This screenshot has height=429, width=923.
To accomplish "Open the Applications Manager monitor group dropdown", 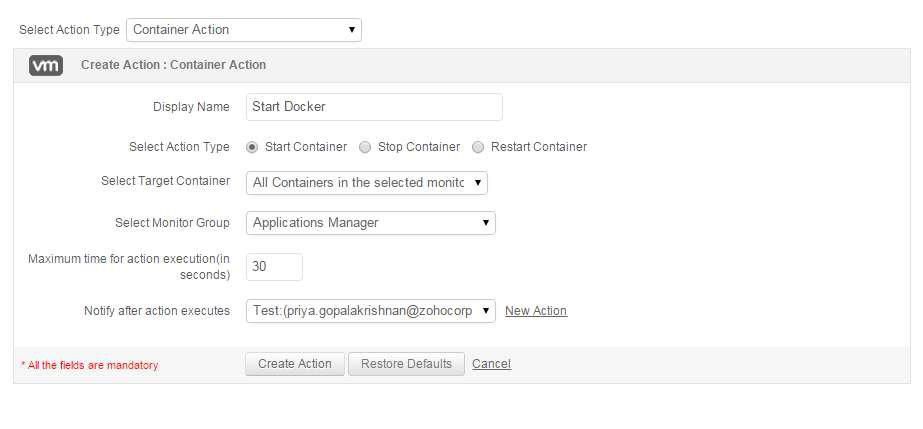I will point(370,223).
